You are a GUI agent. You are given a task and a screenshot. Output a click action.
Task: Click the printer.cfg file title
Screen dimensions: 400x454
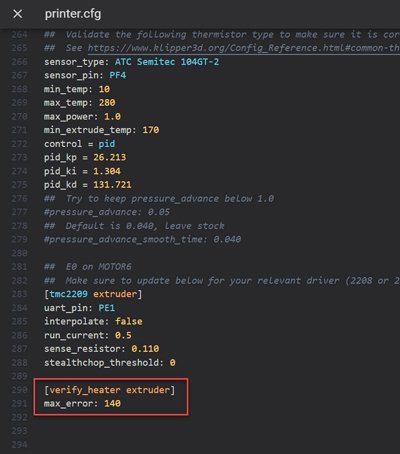point(73,14)
